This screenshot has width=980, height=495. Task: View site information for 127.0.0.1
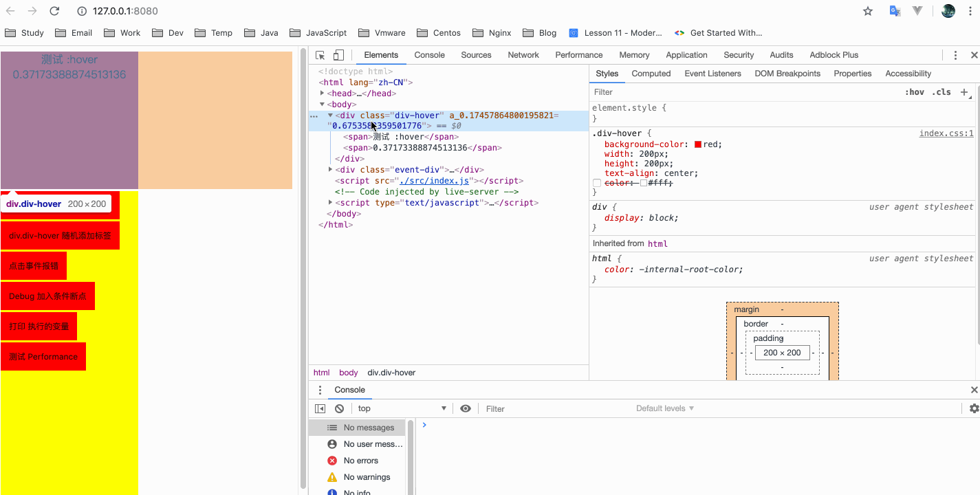pos(81,11)
